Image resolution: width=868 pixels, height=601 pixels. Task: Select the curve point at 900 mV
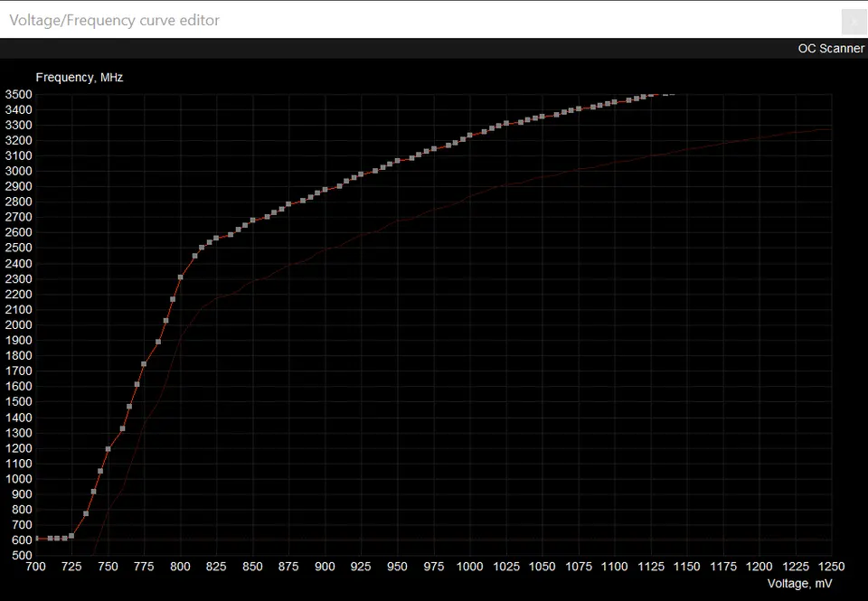coord(325,190)
